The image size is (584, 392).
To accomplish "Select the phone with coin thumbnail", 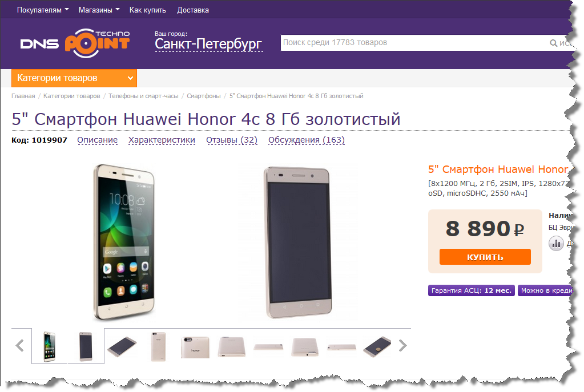I will point(377,346).
